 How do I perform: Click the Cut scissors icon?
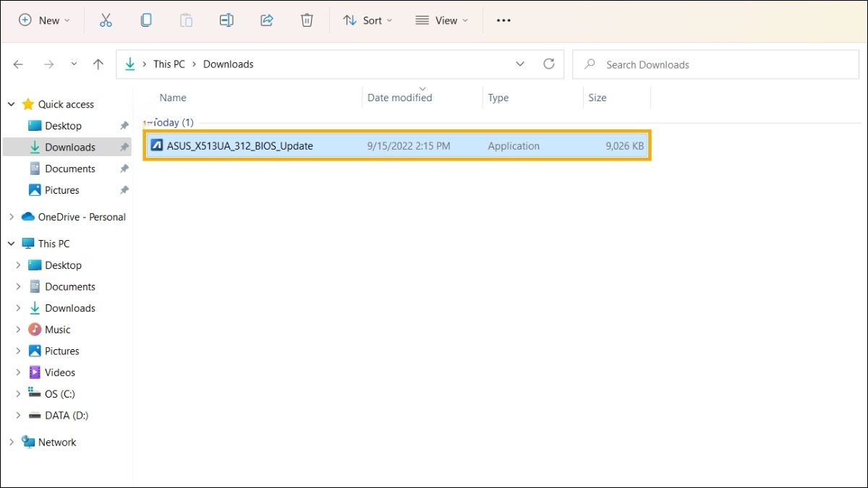point(106,20)
